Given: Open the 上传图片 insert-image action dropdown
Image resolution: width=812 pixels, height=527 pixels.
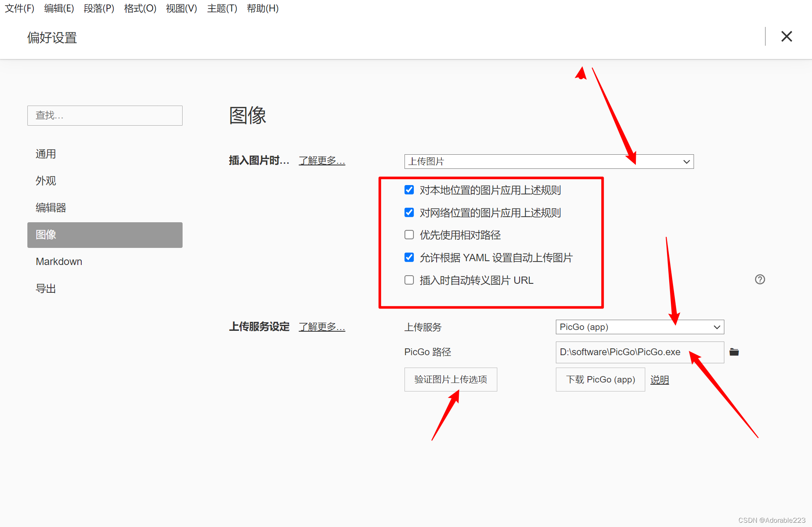Looking at the screenshot, I should [549, 162].
